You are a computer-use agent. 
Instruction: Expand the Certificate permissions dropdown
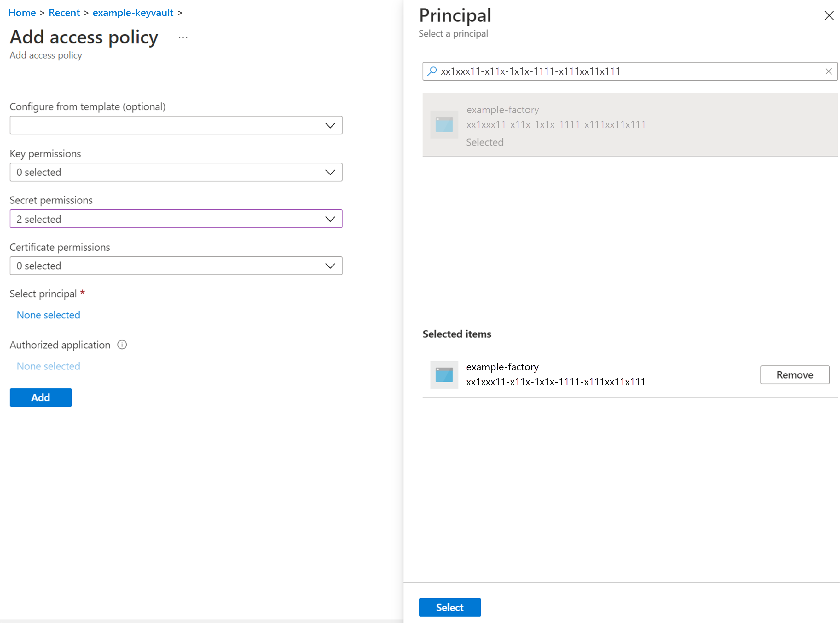[x=176, y=266]
